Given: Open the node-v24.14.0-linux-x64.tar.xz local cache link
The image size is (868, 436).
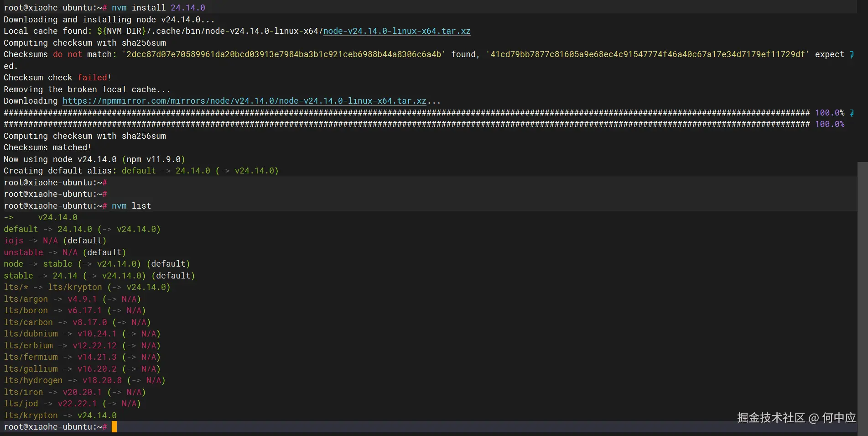Looking at the screenshot, I should (397, 31).
